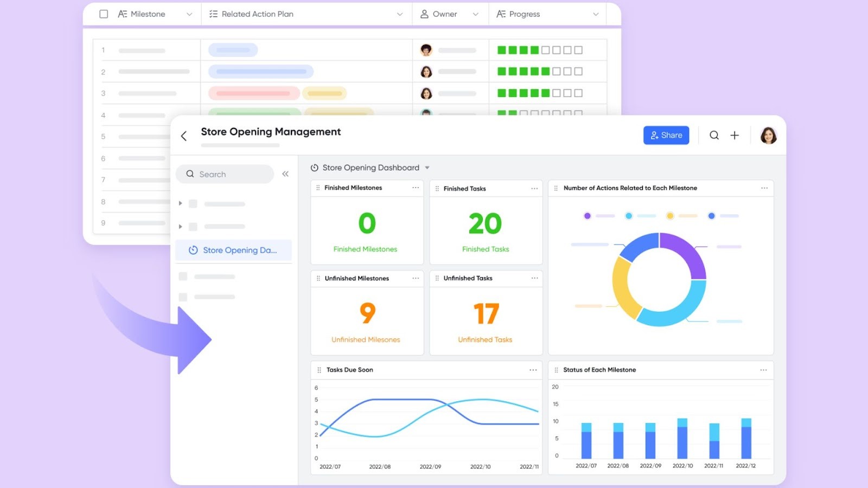Click the Share button
Screen dimensions: 868x488
coord(666,135)
